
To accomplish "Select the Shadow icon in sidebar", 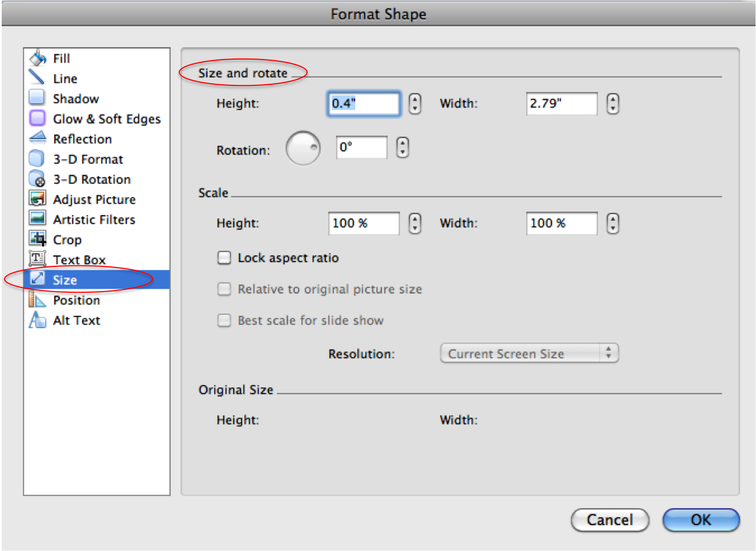I will (37, 98).
